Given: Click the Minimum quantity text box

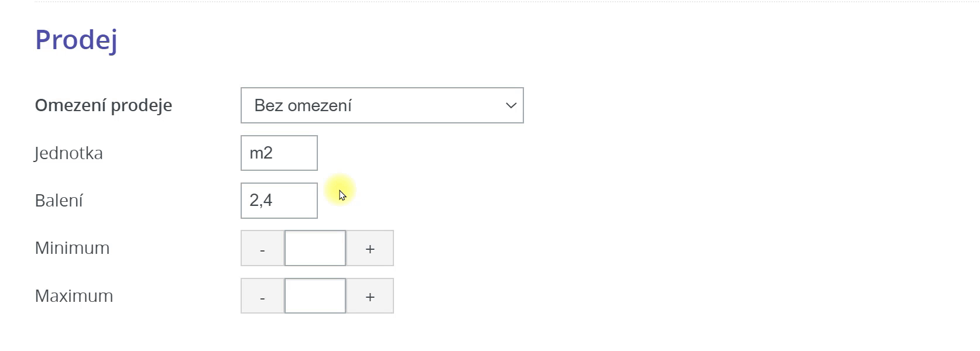Looking at the screenshot, I should coord(315,249).
